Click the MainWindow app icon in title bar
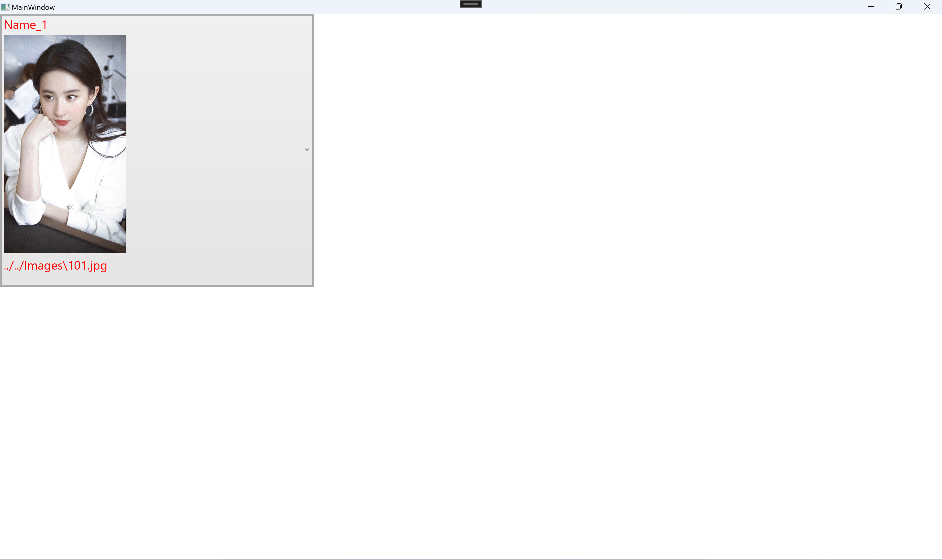The height and width of the screenshot is (560, 942). pos(5,7)
